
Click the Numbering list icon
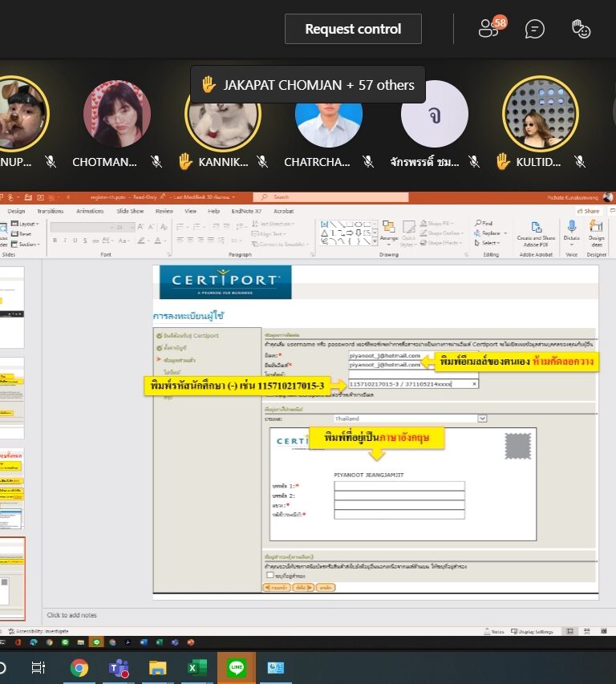pyautogui.click(x=197, y=226)
